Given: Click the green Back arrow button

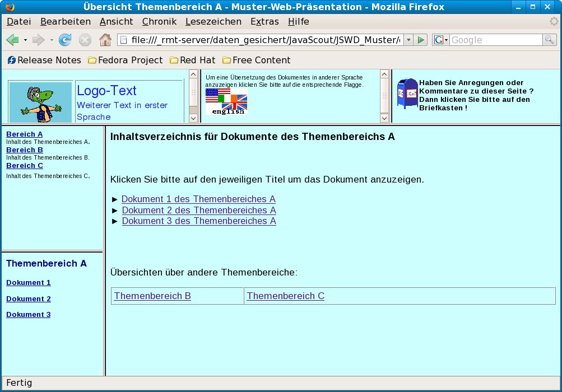Looking at the screenshot, I should [12, 40].
